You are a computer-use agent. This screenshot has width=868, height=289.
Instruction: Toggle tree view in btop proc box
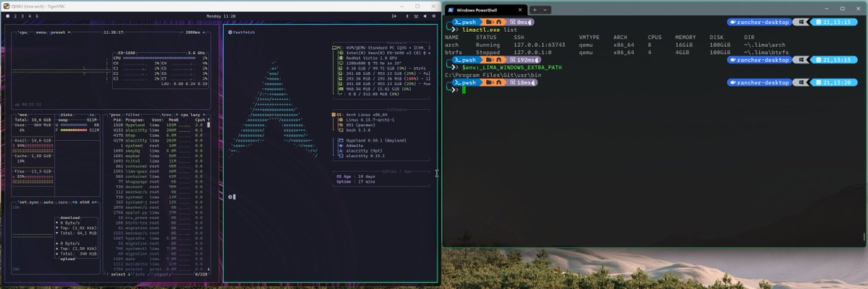165,115
